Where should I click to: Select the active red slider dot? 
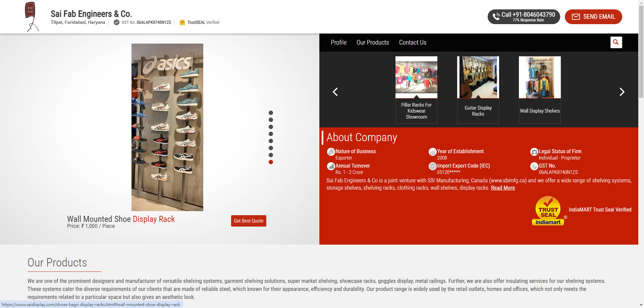pos(271,162)
